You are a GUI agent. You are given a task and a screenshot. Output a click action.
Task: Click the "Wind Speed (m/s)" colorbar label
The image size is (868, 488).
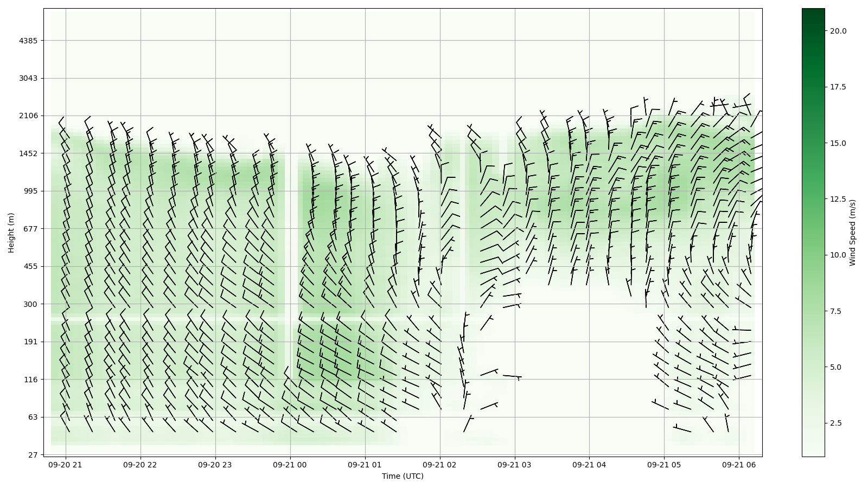click(x=852, y=233)
